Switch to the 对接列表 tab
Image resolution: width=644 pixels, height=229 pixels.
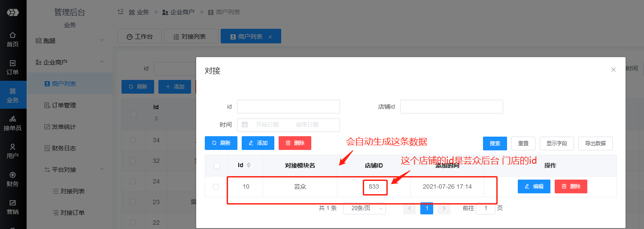191,37
